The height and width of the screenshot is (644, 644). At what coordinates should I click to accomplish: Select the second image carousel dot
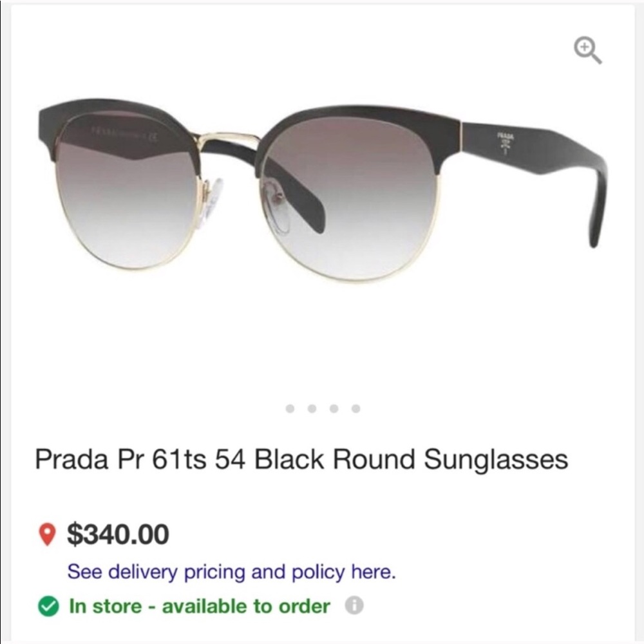(312, 407)
